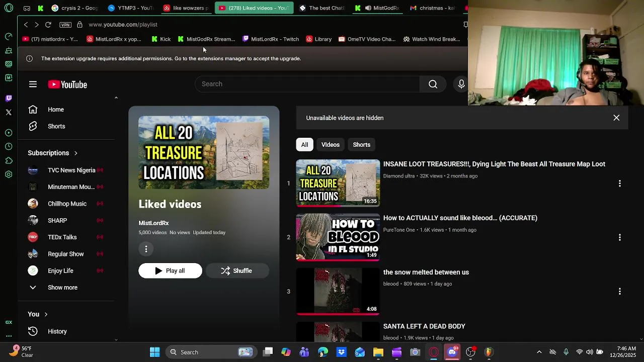Image resolution: width=644 pixels, height=362 pixels.
Task: Select the 'Shorts' filter chip
Action: pos(361,145)
